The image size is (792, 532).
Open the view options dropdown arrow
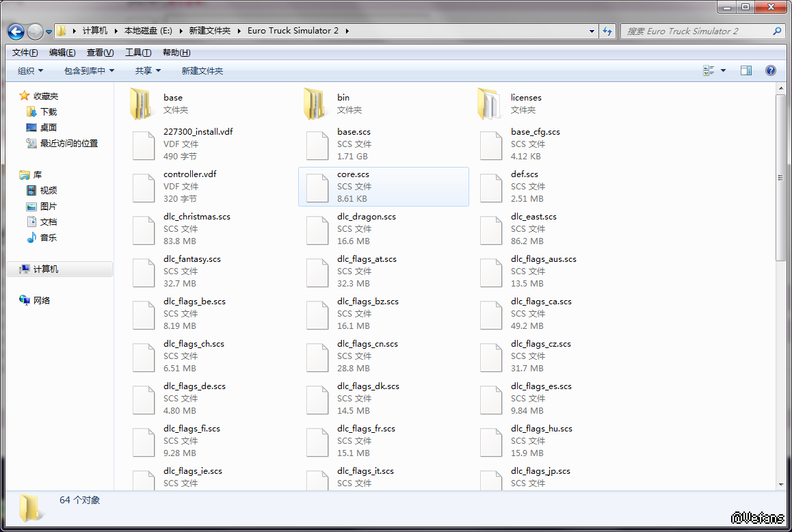tap(724, 70)
